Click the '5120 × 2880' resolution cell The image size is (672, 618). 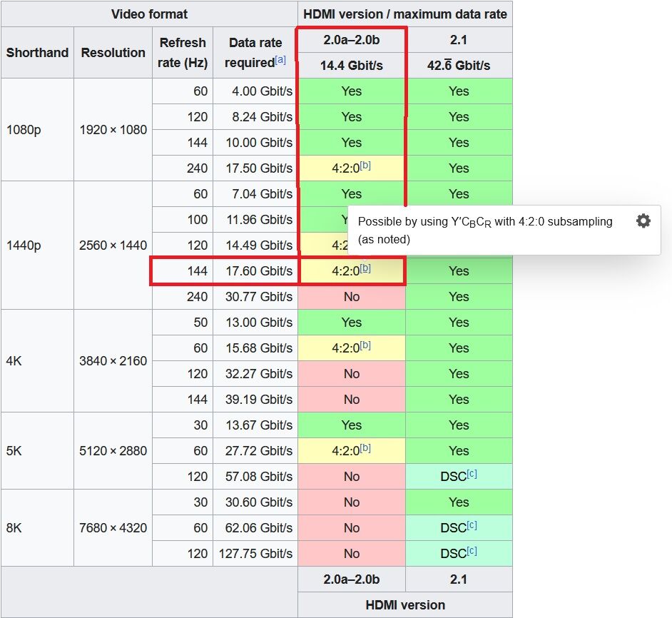click(x=113, y=451)
